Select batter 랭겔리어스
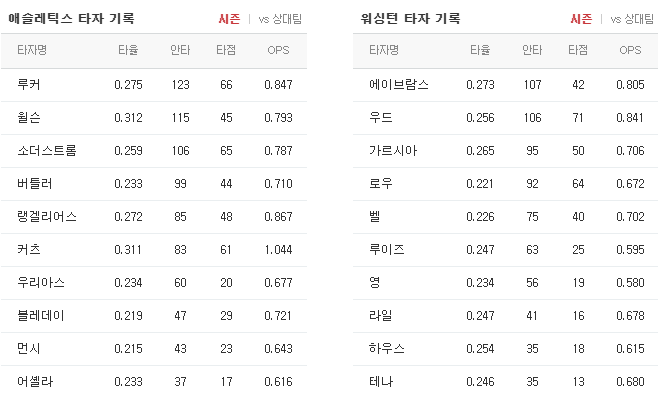 pyautogui.click(x=47, y=216)
